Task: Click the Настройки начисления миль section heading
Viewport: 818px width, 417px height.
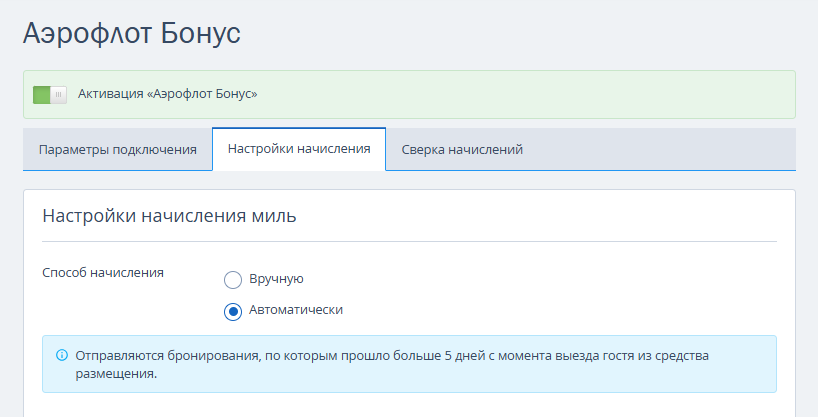Action: pos(169,216)
